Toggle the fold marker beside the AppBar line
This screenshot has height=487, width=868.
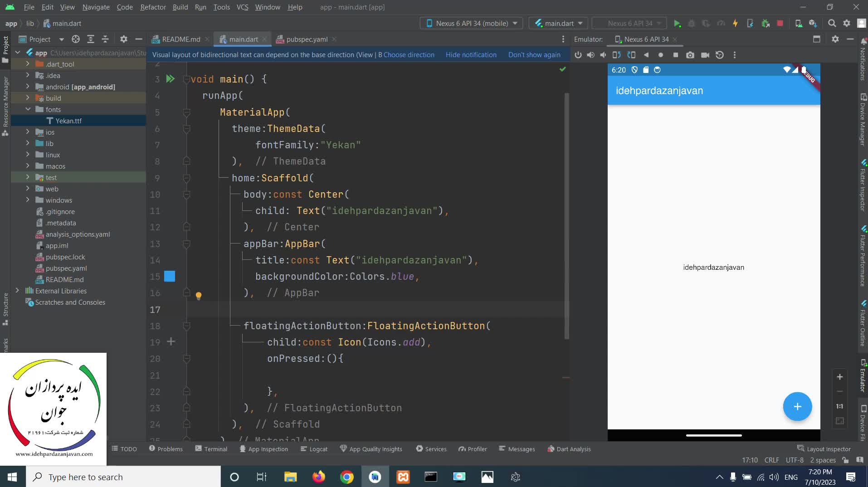point(186,244)
